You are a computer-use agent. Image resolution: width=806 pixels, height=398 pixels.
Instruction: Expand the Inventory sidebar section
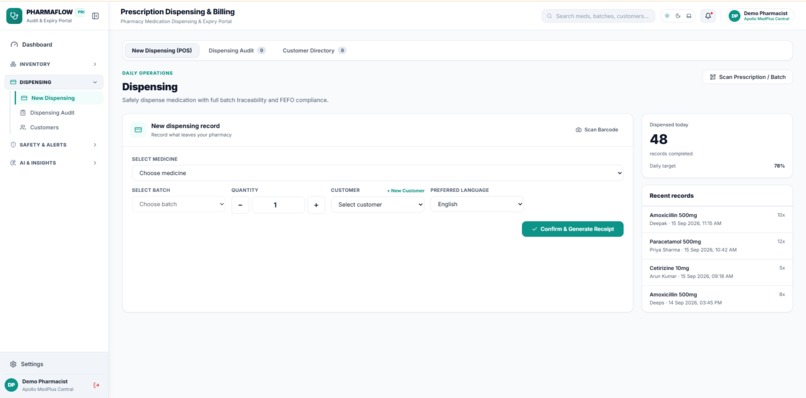(54, 64)
